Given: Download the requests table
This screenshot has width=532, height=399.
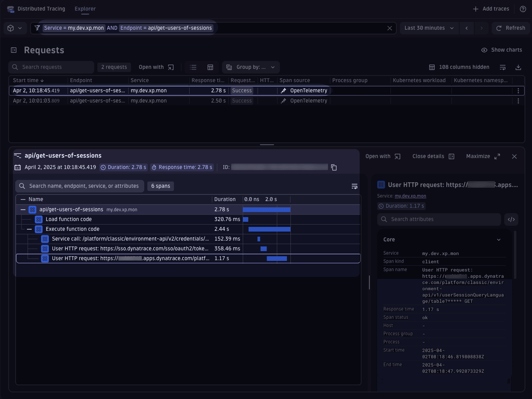Looking at the screenshot, I should [x=518, y=67].
